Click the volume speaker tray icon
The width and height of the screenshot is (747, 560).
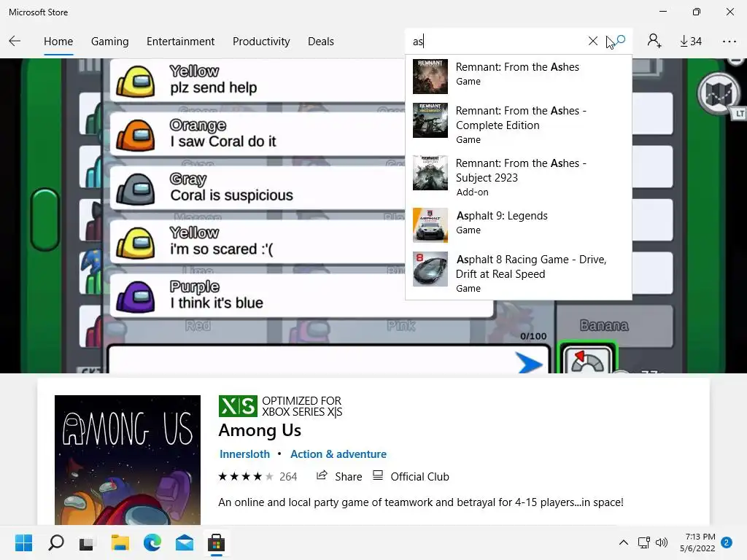tap(661, 542)
